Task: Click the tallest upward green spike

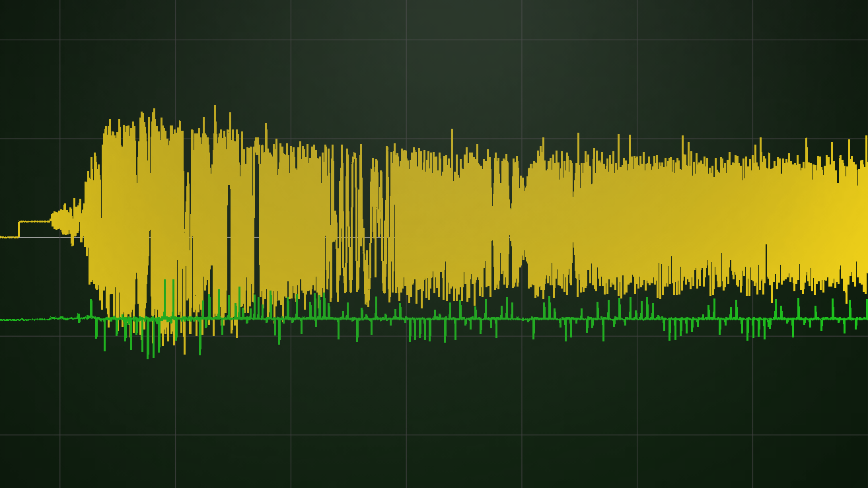Action: click(164, 282)
